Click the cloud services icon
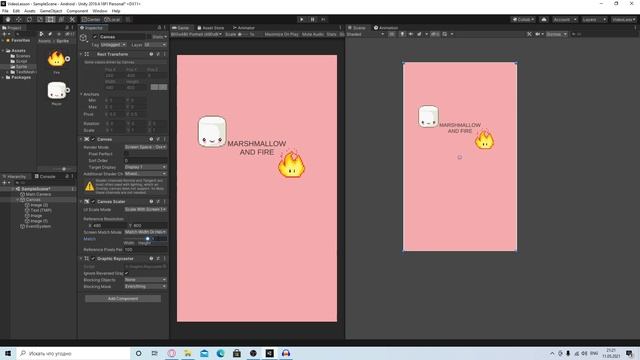 [x=544, y=20]
